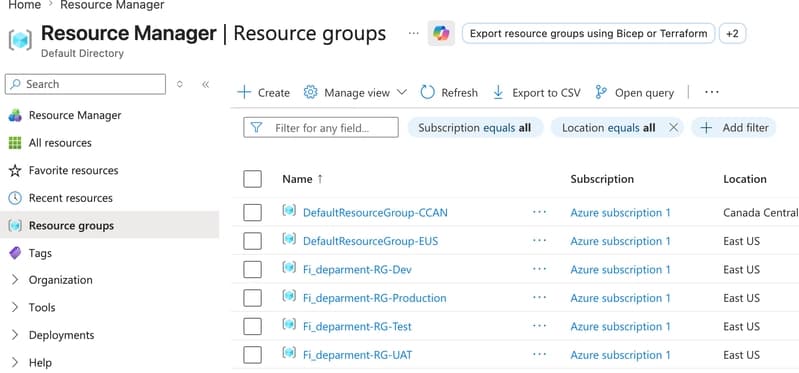Open the ellipsis menu beside Resource groups title
The image size is (799, 373).
click(x=414, y=34)
